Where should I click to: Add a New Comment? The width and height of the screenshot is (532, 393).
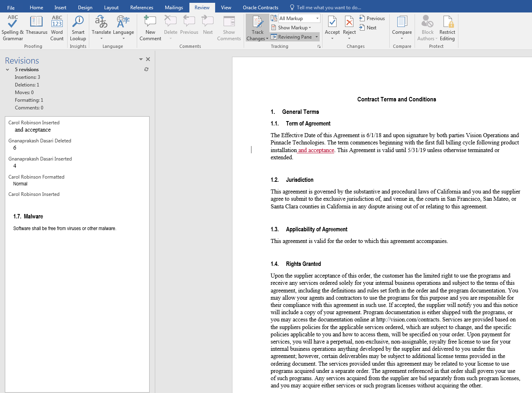click(x=150, y=28)
